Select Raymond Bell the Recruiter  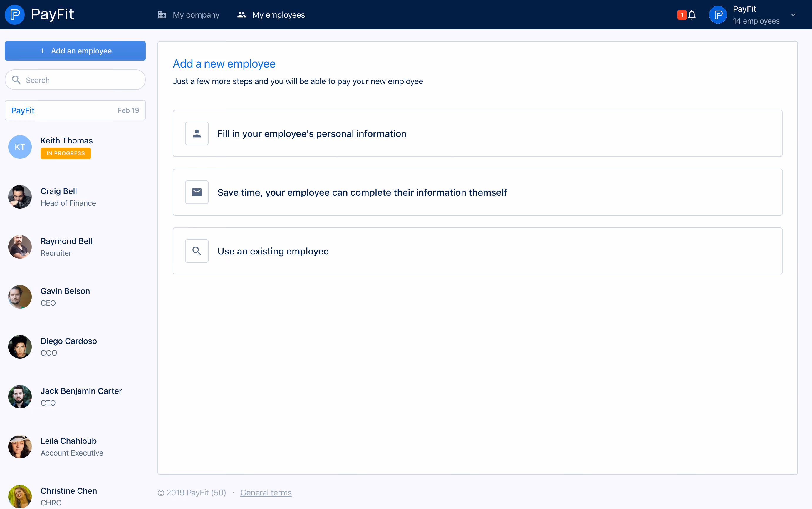tap(75, 247)
